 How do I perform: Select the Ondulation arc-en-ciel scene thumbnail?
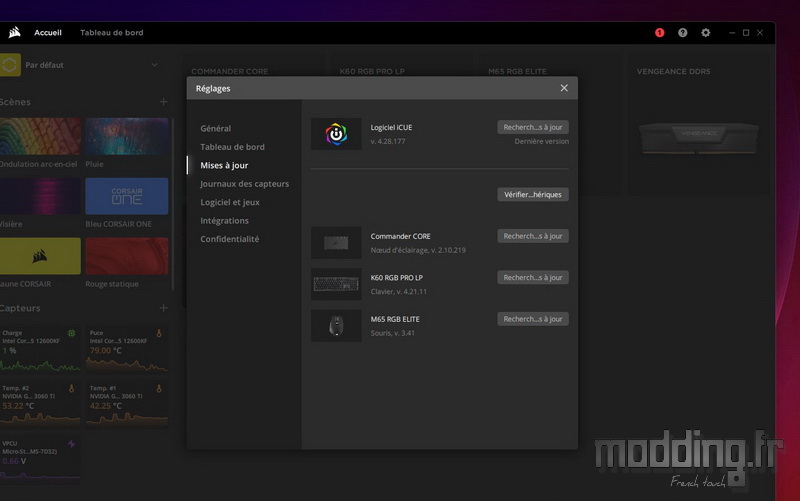(x=40, y=136)
